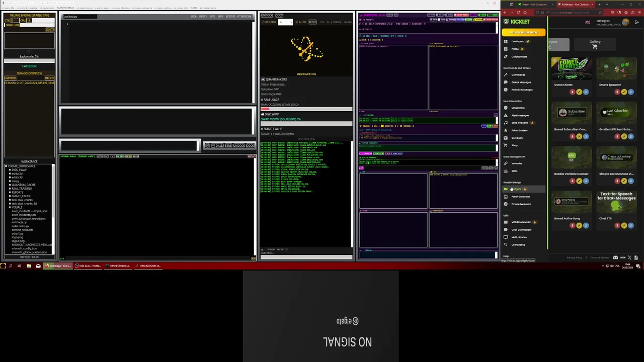Screen dimensions: 644x362
Task: Open the browser tab list chevron
Action: click(x=607, y=4)
